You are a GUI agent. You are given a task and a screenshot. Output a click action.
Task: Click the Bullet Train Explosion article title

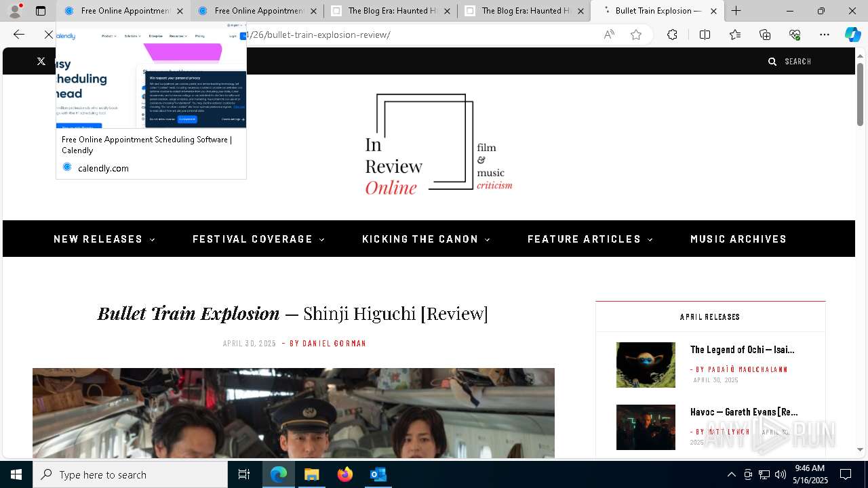click(292, 313)
